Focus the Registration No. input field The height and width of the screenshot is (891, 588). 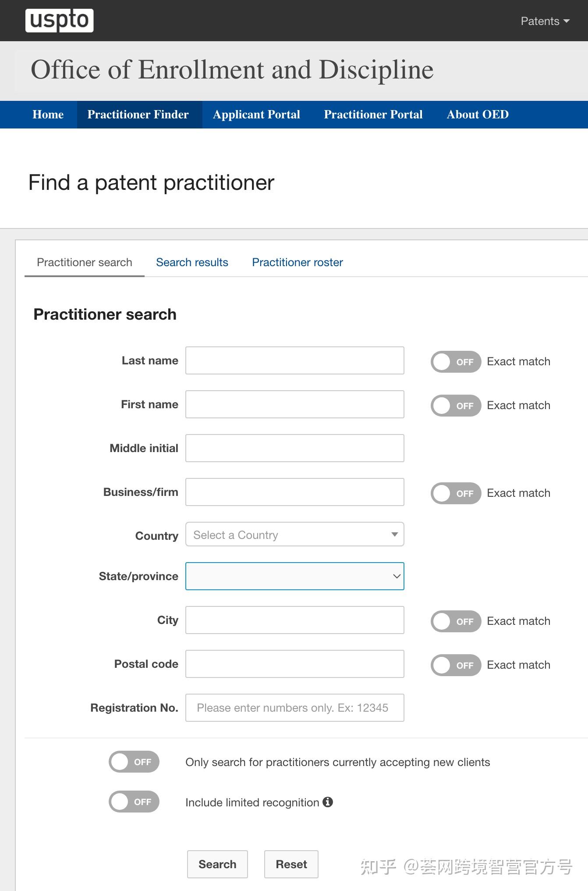point(294,708)
